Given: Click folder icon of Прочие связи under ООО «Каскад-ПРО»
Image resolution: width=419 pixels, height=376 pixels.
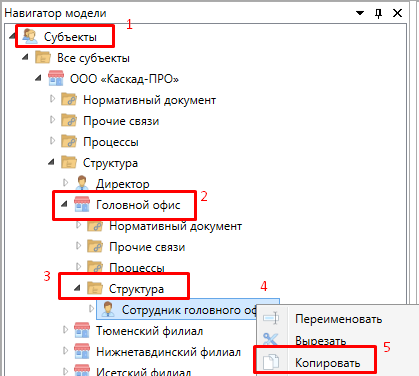Looking at the screenshot, I should [69, 120].
